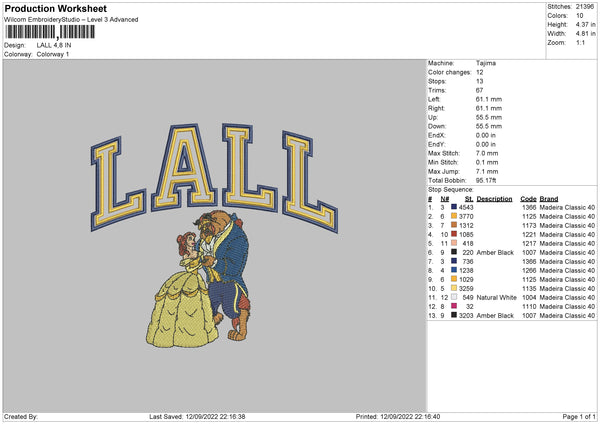This screenshot has width=600, height=424.
Task: Click code 1110 in row 12
Action: pos(529,306)
